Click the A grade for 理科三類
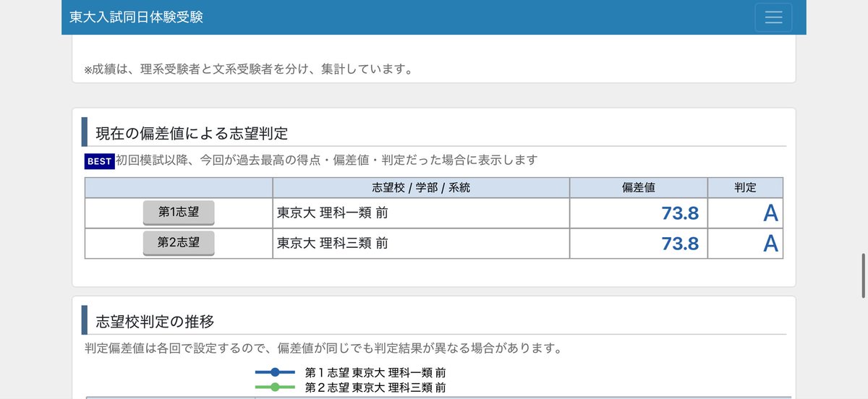This screenshot has width=868, height=399. pos(770,244)
